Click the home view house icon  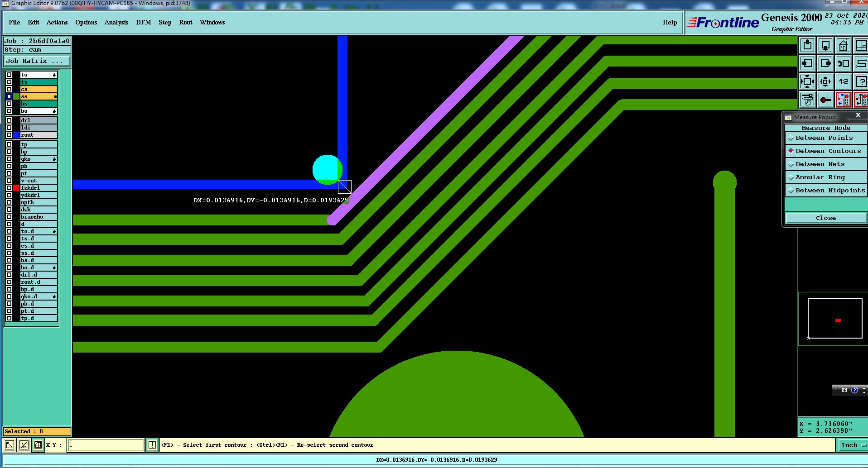point(843,45)
